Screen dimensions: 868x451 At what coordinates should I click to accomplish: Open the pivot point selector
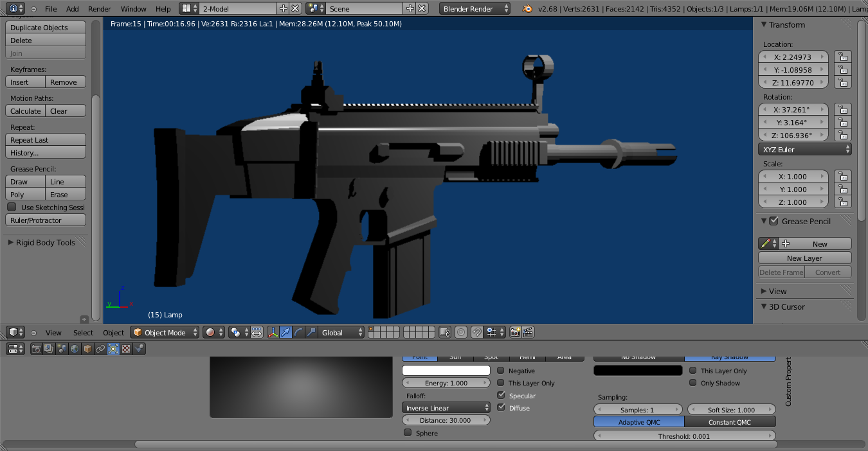click(239, 332)
